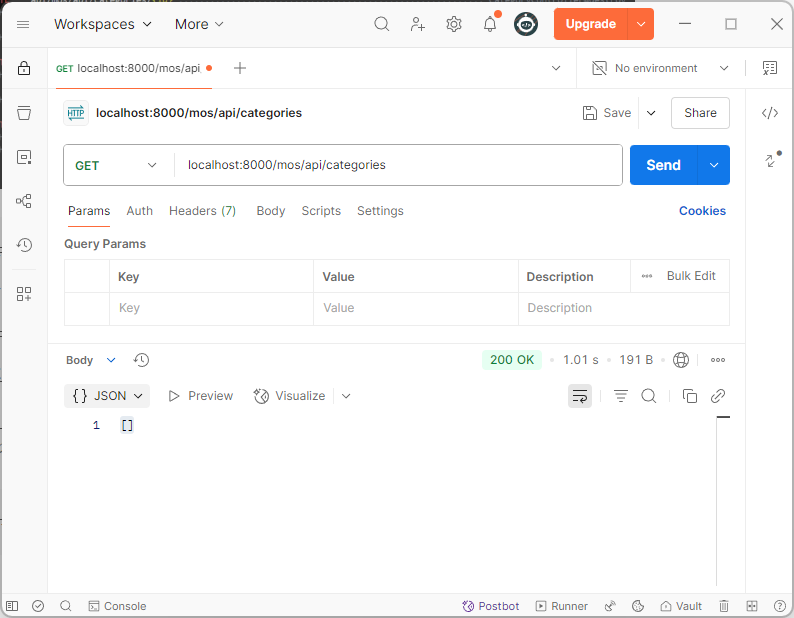
Task: Open the GET method dropdown
Action: (116, 165)
